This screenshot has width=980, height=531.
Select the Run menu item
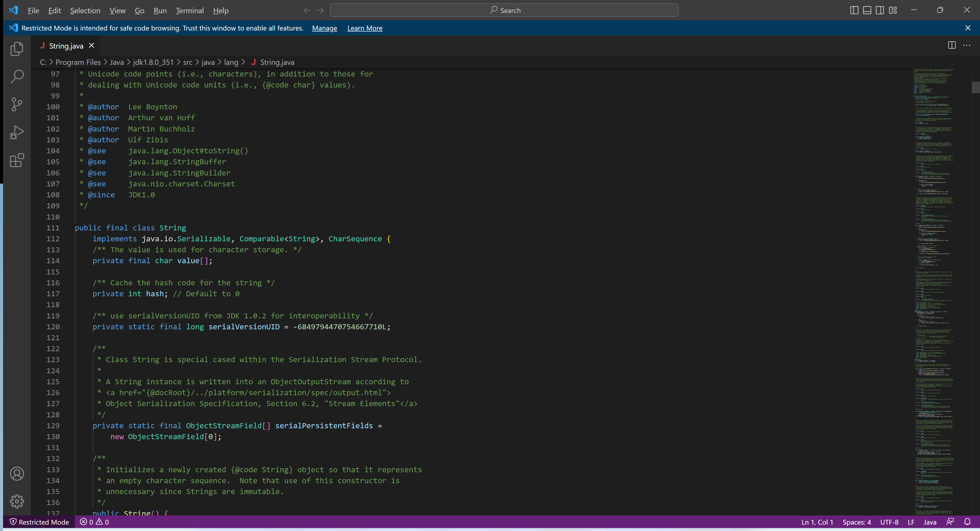point(159,10)
